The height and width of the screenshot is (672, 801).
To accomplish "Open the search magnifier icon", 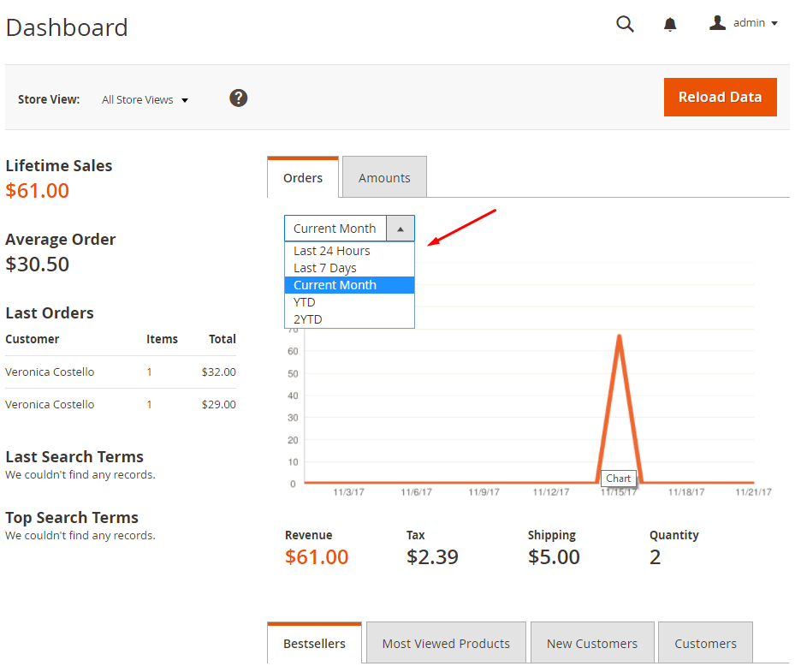I will point(625,24).
